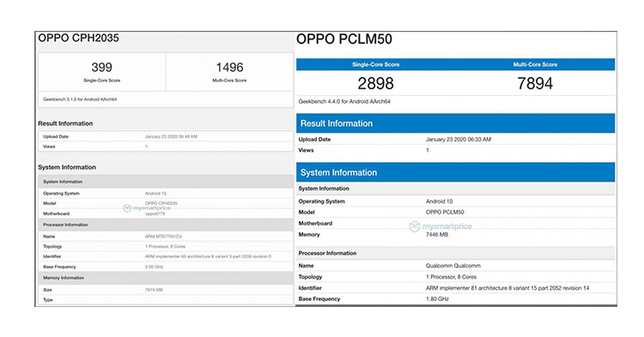This screenshot has height=337, width=644.
Task: Click the blue "Single-Core Score" column header
Action: coord(375,65)
